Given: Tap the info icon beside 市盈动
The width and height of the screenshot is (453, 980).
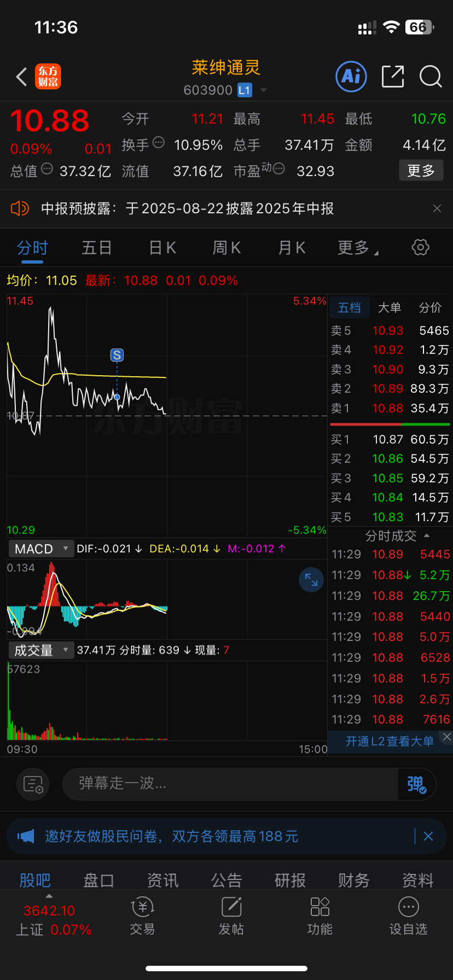Looking at the screenshot, I should pos(278,169).
